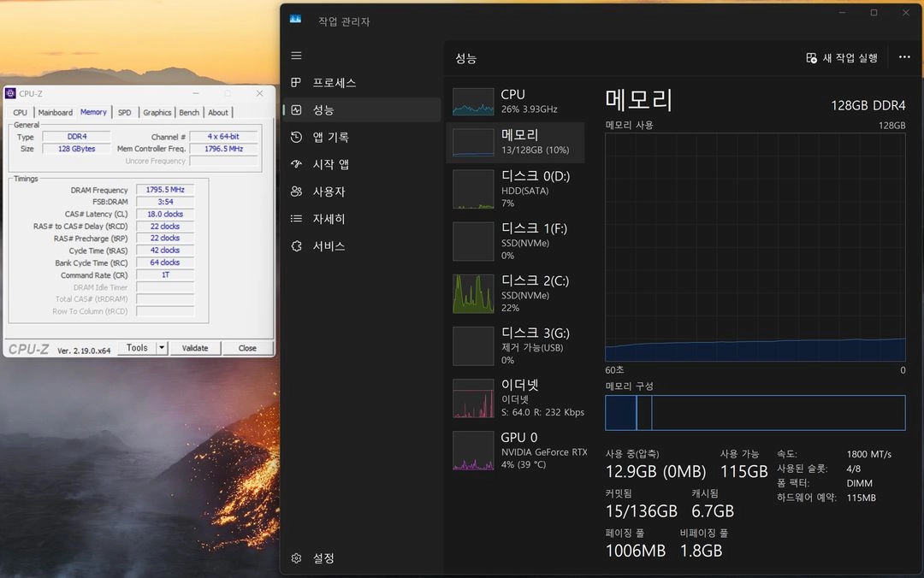Viewport: 924px width, 578px height.
Task: Click the Validate button in CPU-Z
Action: point(195,348)
